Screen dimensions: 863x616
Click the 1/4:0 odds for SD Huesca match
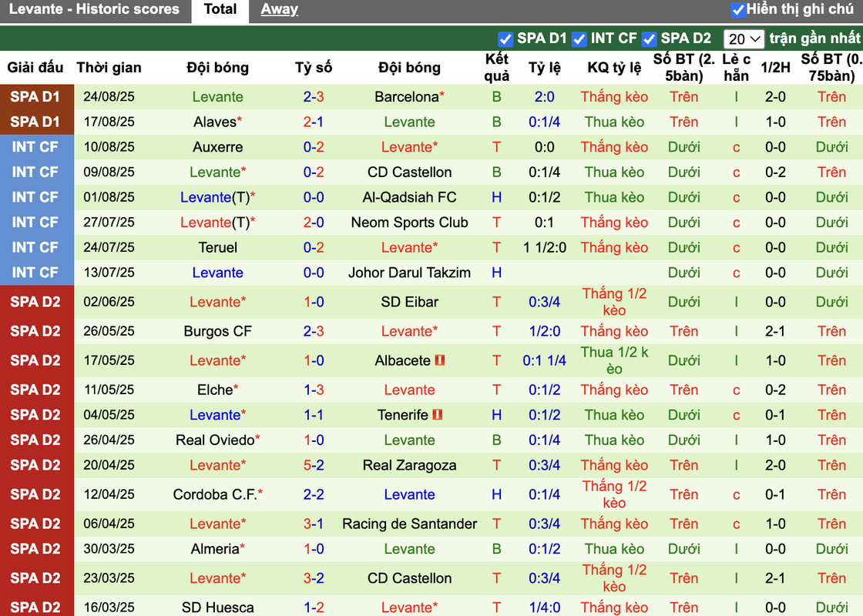(544, 608)
